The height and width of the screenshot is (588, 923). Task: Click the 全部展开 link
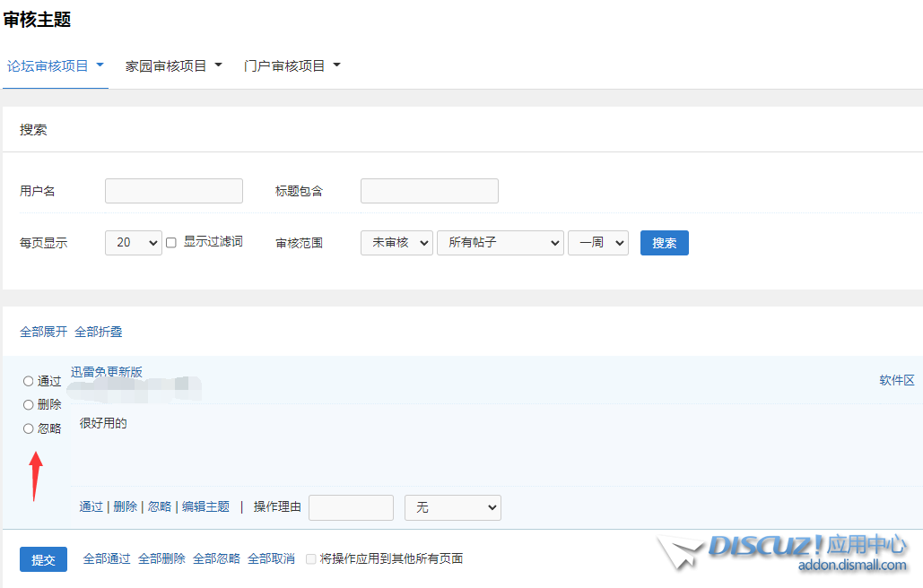click(43, 332)
